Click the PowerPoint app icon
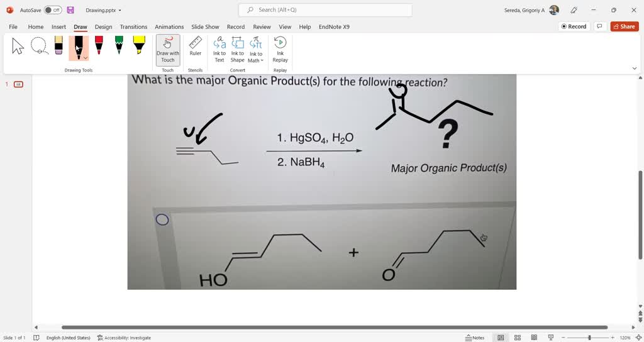This screenshot has width=644, height=342. [10, 10]
